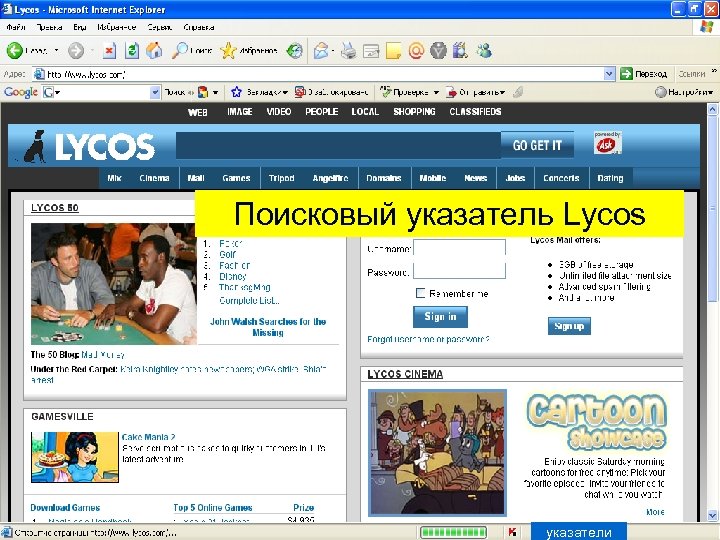Image resolution: width=720 pixels, height=540 pixels.
Task: Click the Print icon in toolbar
Action: pyautogui.click(x=349, y=51)
